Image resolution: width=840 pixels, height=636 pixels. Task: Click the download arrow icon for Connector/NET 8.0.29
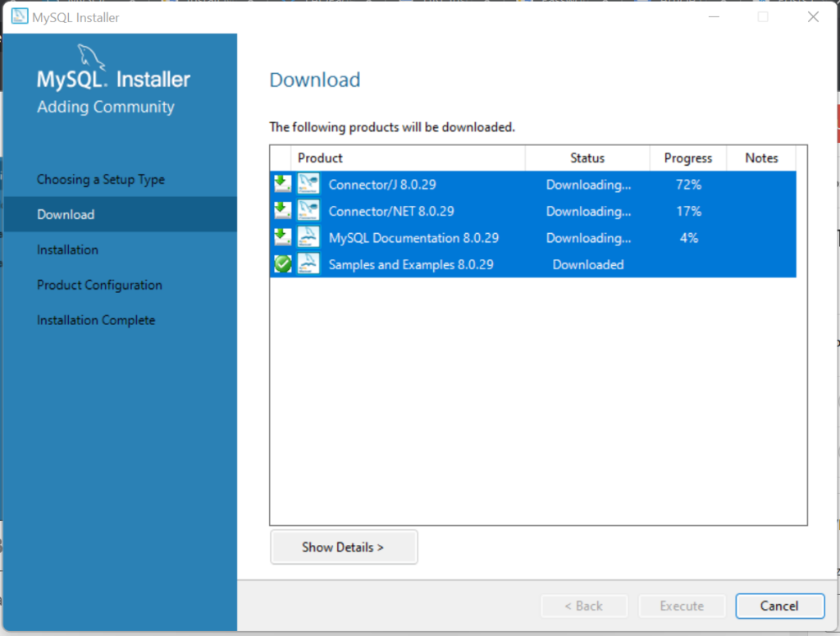pyautogui.click(x=282, y=211)
